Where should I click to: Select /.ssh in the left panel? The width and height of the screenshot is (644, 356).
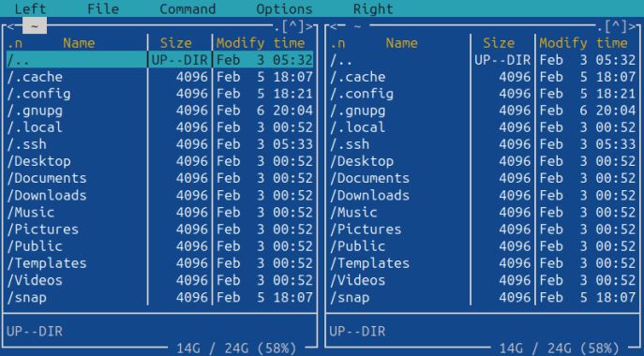pyautogui.click(x=159, y=144)
